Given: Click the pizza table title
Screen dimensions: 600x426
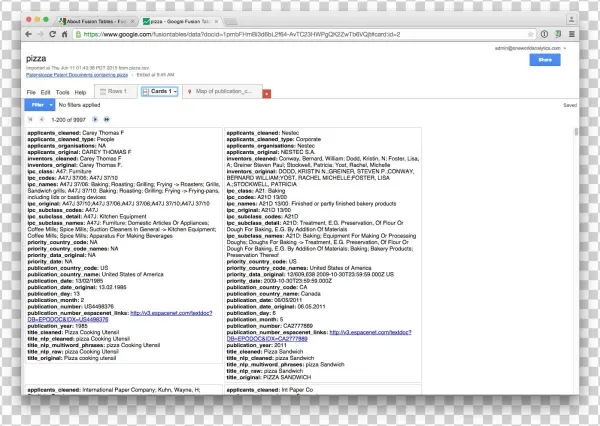Looking at the screenshot, I should pyautogui.click(x=36, y=58).
